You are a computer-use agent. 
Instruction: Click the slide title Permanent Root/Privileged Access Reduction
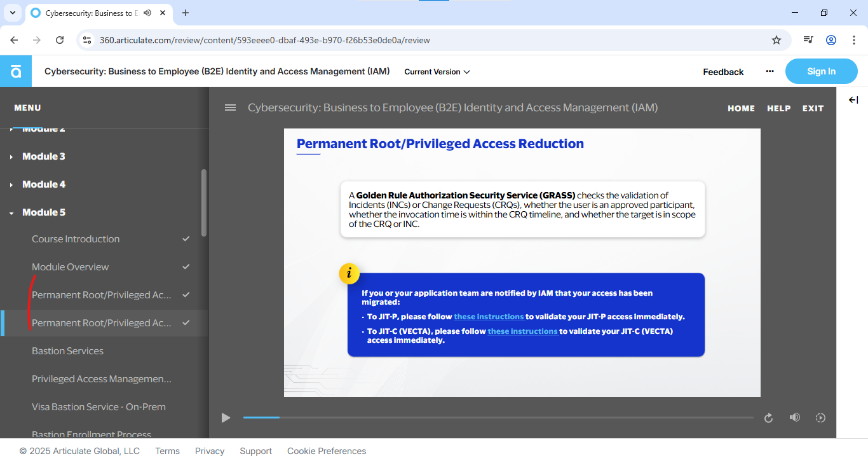click(x=440, y=144)
